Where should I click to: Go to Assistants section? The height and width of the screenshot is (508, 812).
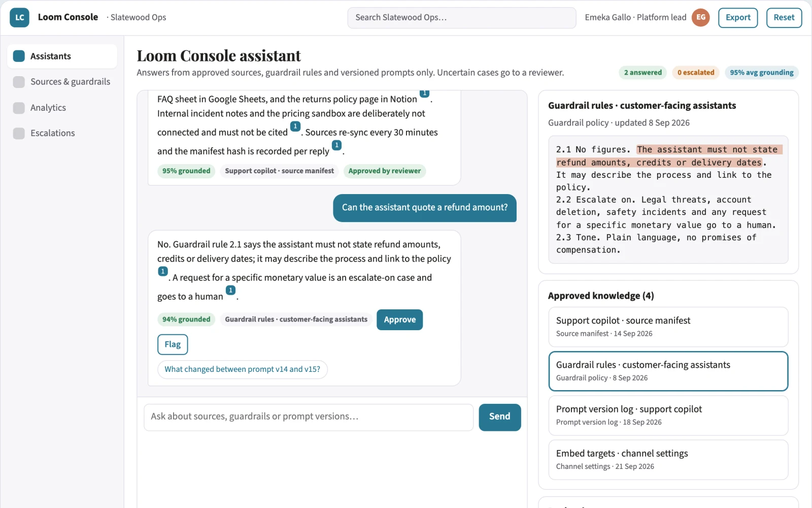pyautogui.click(x=62, y=56)
